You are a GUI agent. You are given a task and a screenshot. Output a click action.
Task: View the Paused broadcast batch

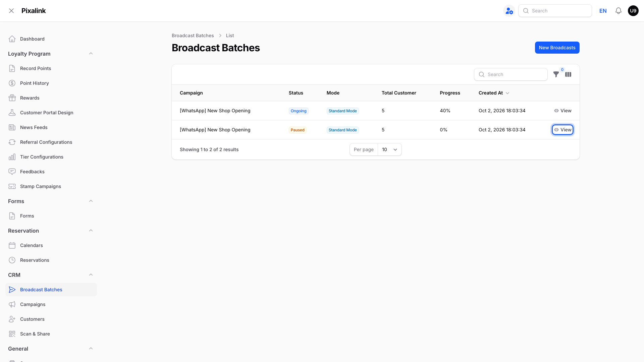click(x=562, y=130)
